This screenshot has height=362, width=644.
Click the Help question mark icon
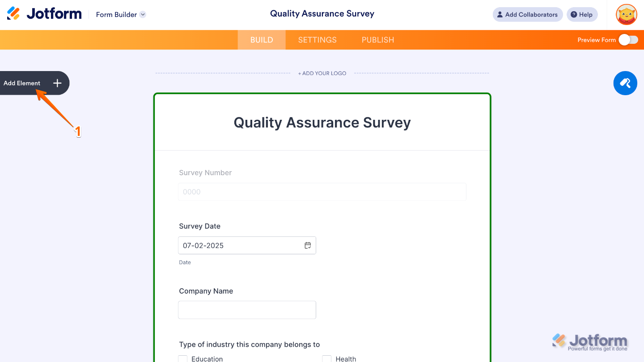click(574, 14)
